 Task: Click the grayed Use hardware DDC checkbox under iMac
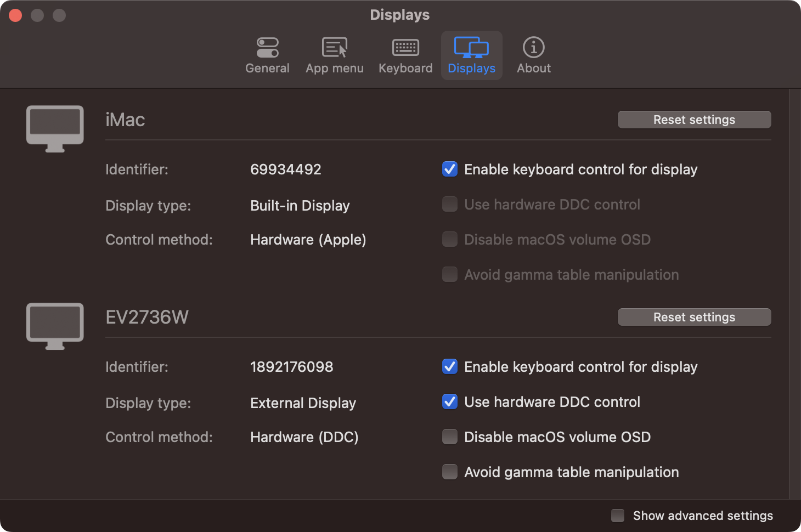pyautogui.click(x=449, y=204)
